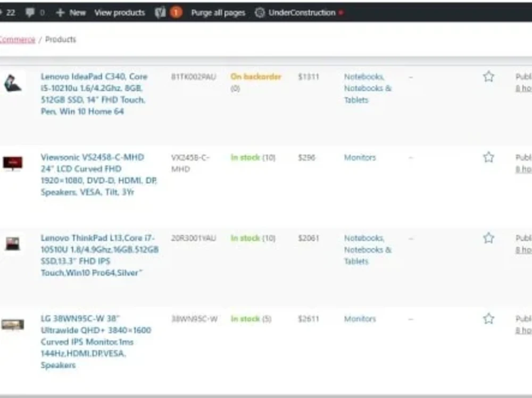532x398 pixels.
Task: Click Monitors category for LG 38WN95C-W row
Action: click(x=360, y=319)
